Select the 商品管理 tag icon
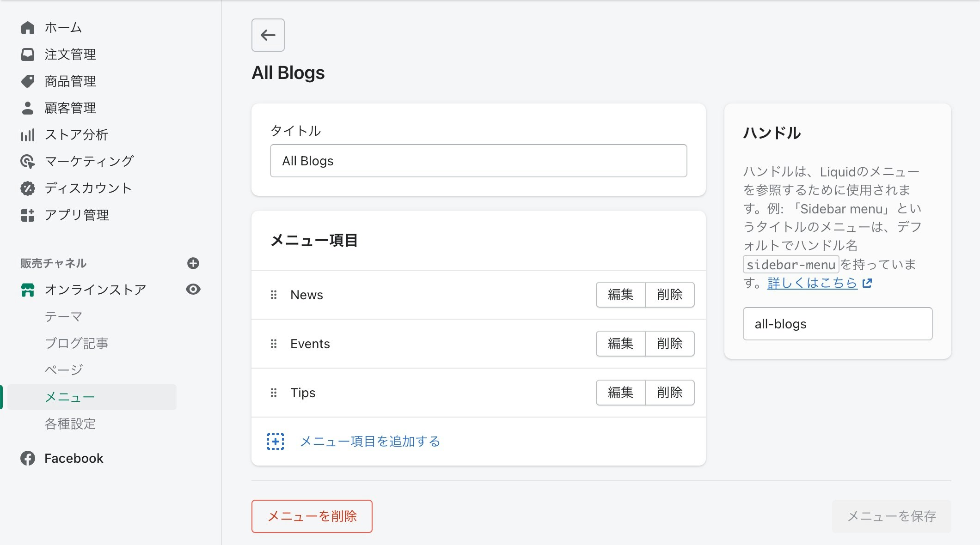Image resolution: width=980 pixels, height=545 pixels. click(x=28, y=81)
